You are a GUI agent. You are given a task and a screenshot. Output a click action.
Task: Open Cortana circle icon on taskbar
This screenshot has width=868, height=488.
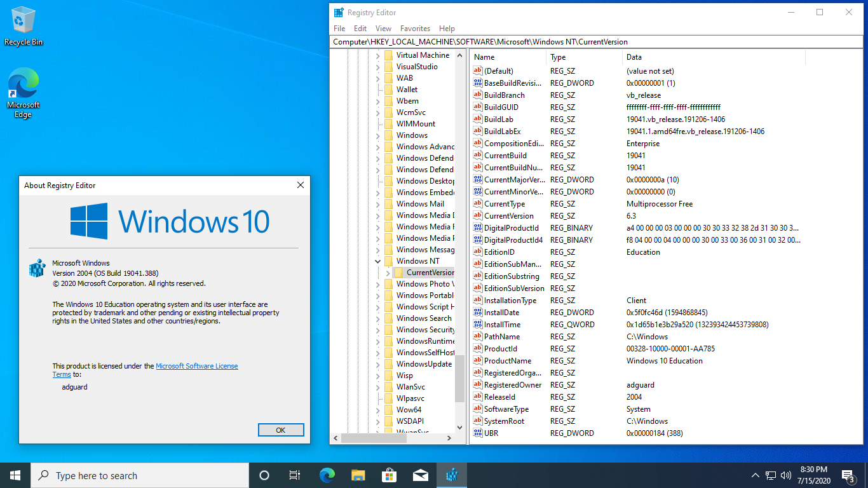click(264, 475)
